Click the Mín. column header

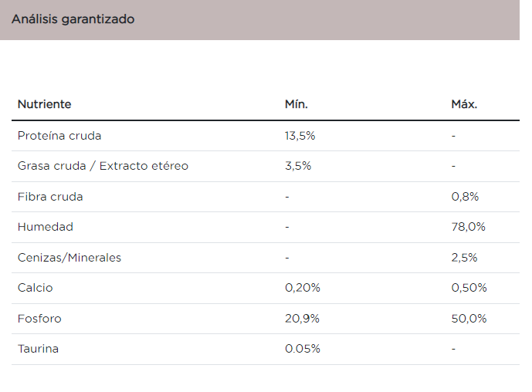(x=296, y=104)
